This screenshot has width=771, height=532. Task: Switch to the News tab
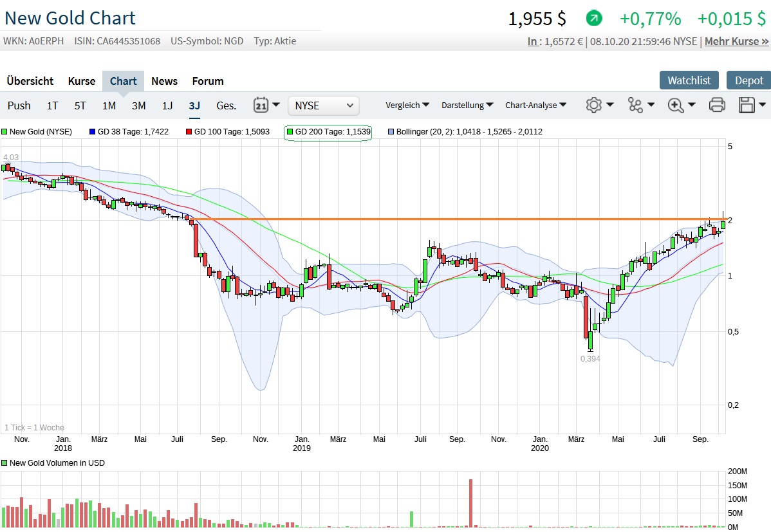pos(164,81)
